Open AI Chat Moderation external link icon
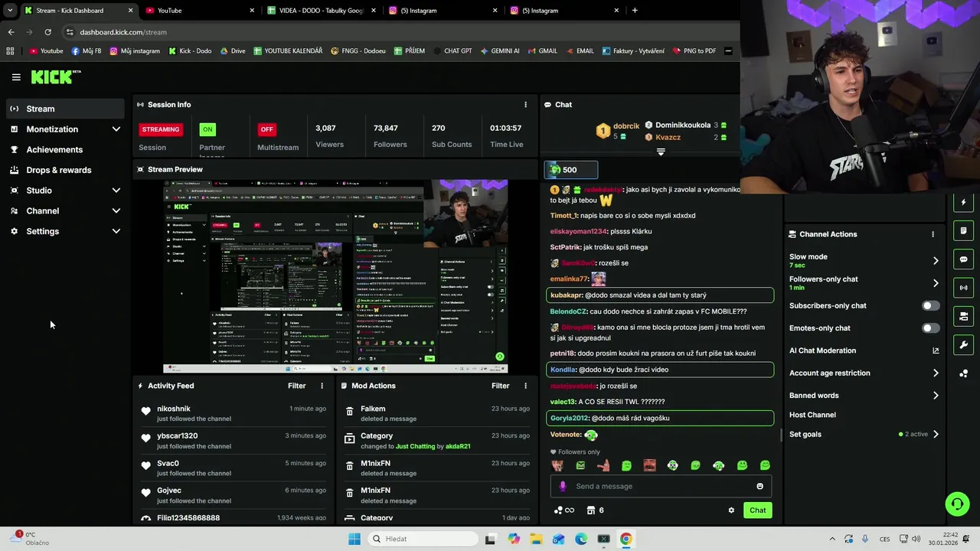The image size is (980, 551). tap(935, 350)
